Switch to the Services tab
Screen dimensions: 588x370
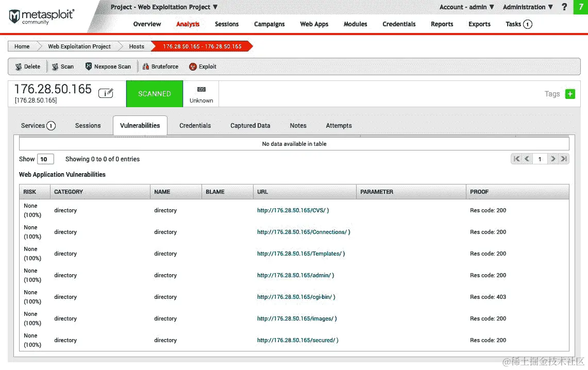click(38, 126)
